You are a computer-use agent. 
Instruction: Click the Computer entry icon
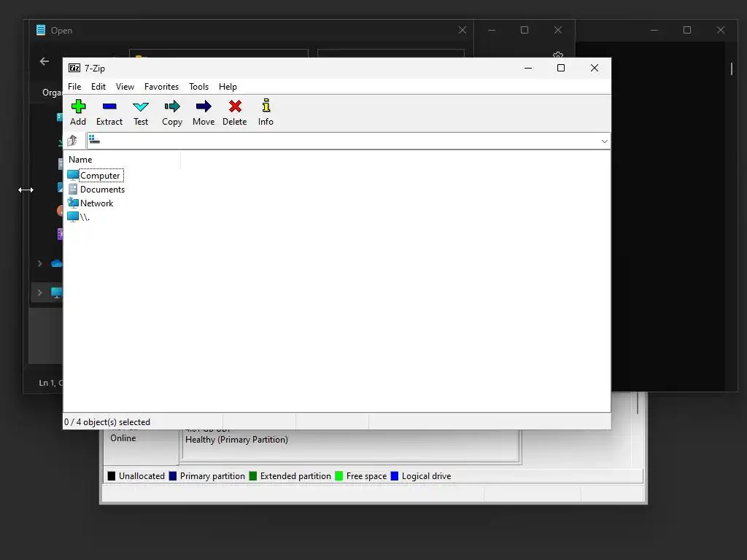73,175
